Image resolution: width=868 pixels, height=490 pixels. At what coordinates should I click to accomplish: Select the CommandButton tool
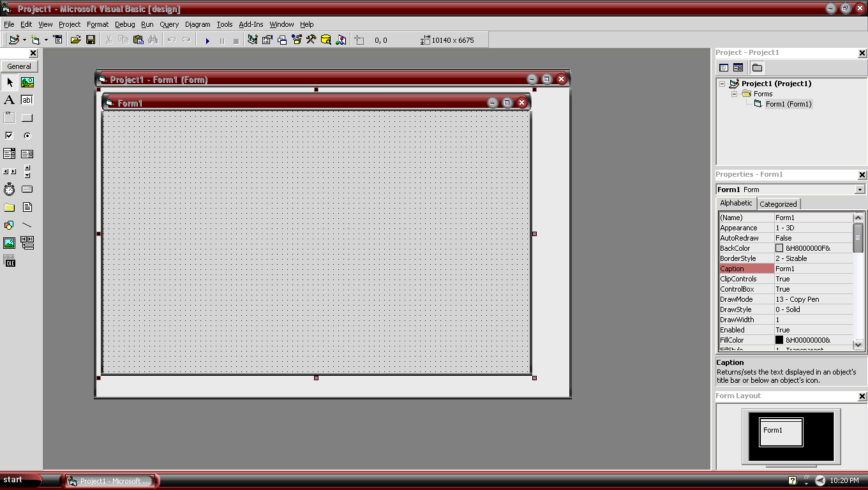click(x=26, y=117)
